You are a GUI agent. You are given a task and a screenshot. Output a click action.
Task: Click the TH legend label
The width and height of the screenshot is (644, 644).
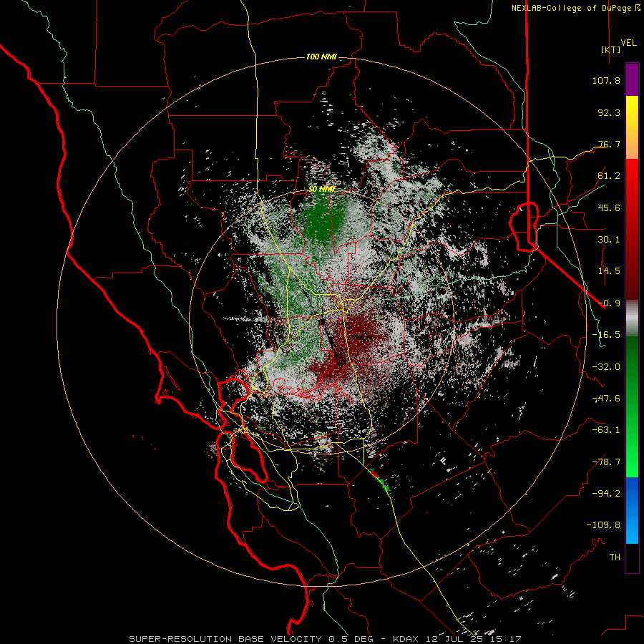[615, 557]
